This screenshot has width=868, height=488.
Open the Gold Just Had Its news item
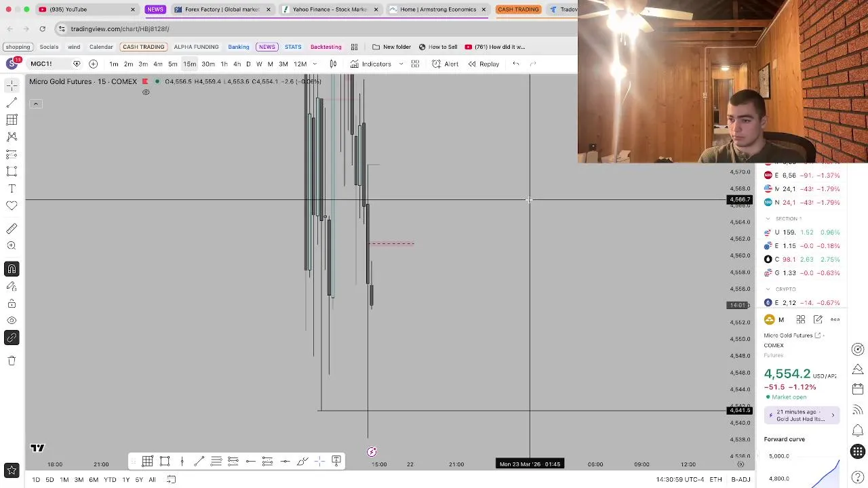click(802, 415)
